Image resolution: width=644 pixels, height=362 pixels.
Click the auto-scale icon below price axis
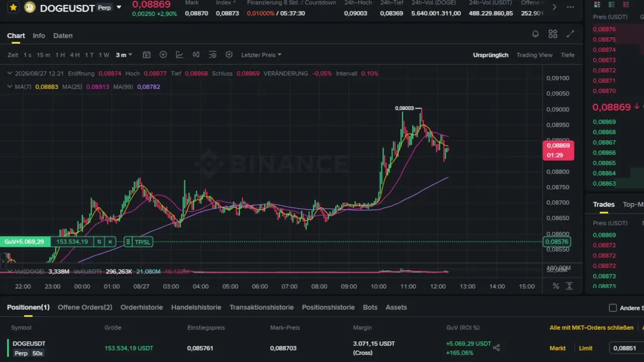click(x=570, y=286)
